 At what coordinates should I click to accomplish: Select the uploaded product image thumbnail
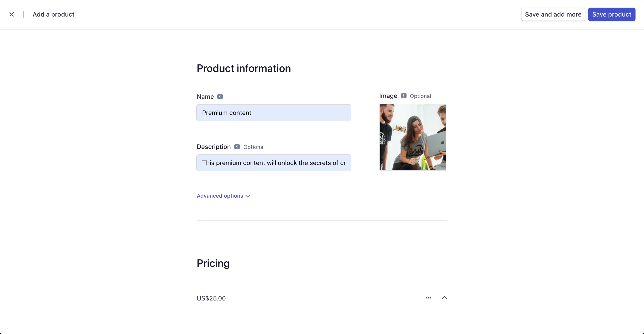coord(413,137)
